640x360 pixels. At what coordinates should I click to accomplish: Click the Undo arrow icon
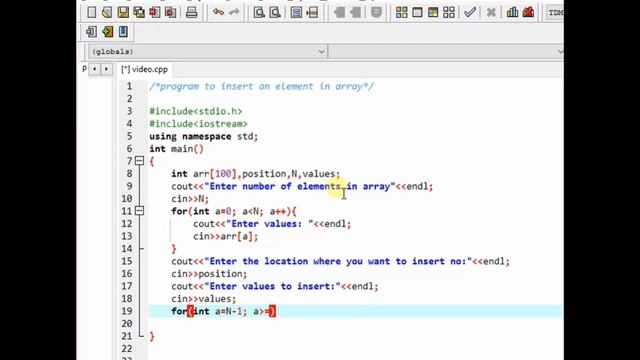point(218,12)
